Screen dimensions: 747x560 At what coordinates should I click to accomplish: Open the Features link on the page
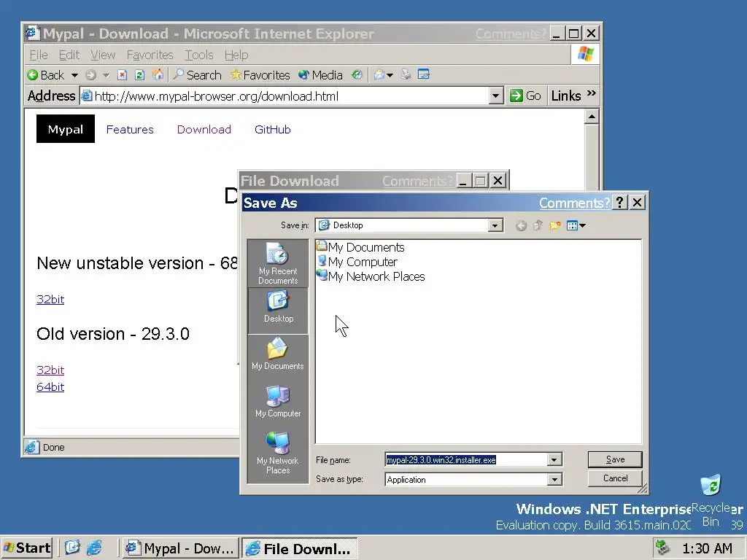pyautogui.click(x=130, y=130)
